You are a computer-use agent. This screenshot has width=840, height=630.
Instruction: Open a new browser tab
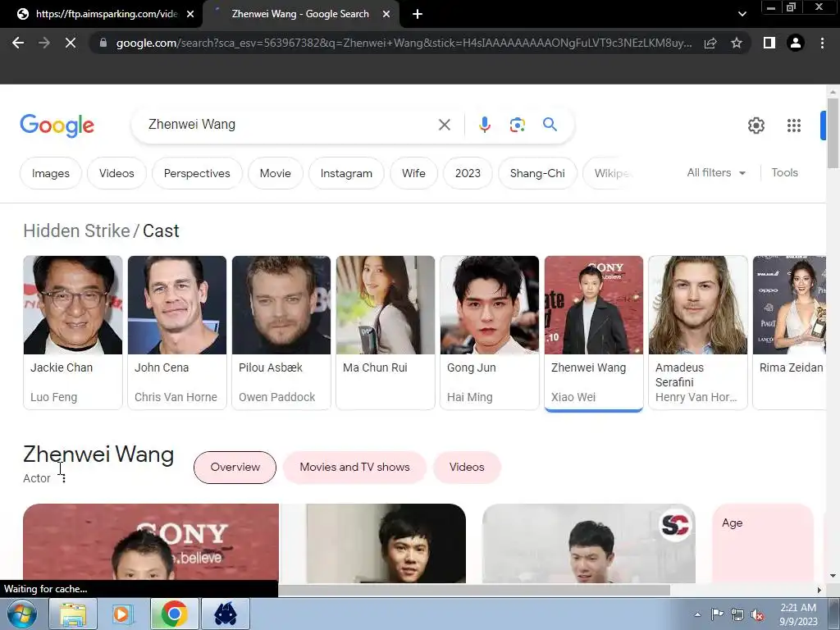click(x=418, y=14)
